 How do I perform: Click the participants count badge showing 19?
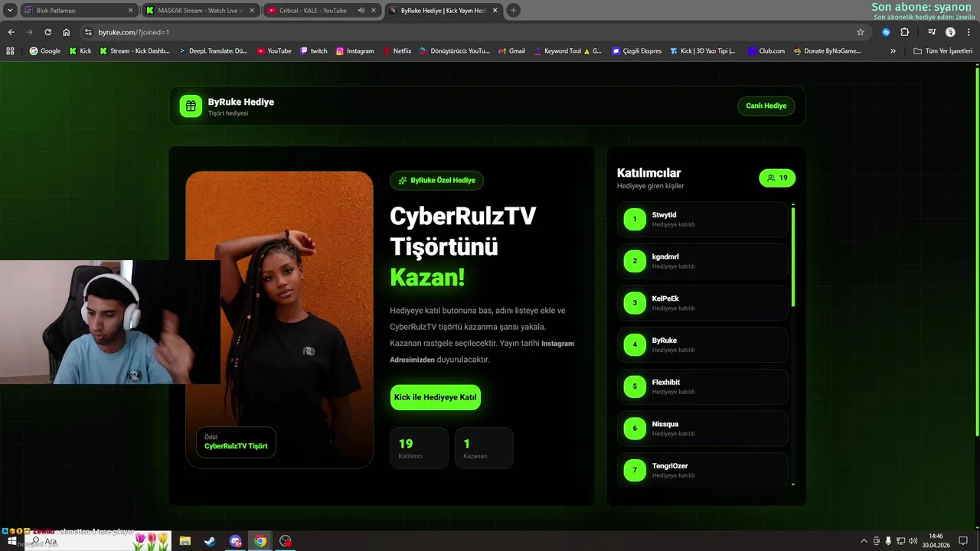coord(777,178)
